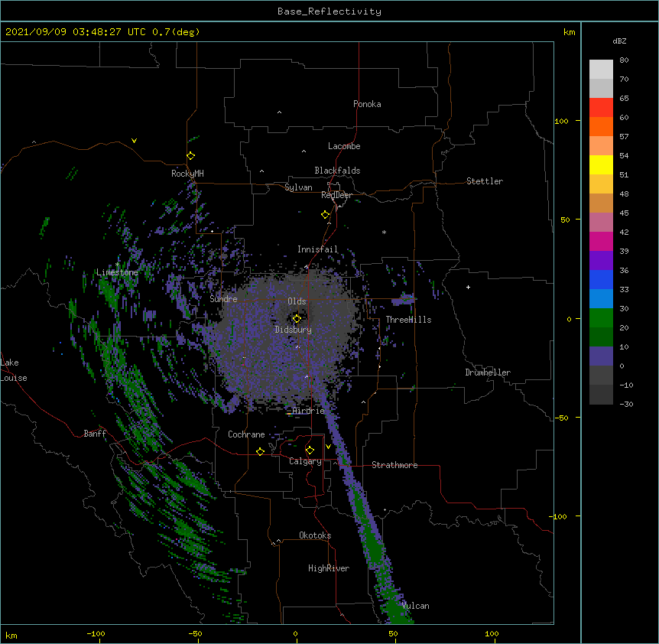
Task: Click the HighRiver city label
Action: click(x=329, y=568)
